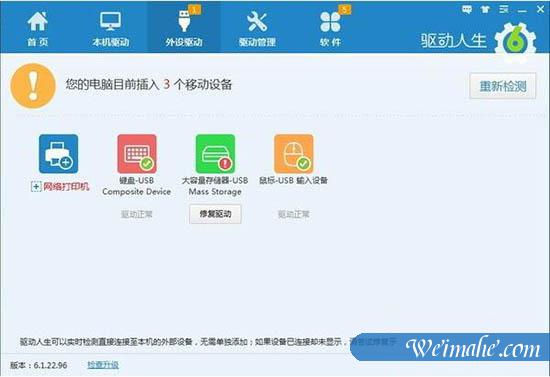Open the 驱动管理 tab

257,29
